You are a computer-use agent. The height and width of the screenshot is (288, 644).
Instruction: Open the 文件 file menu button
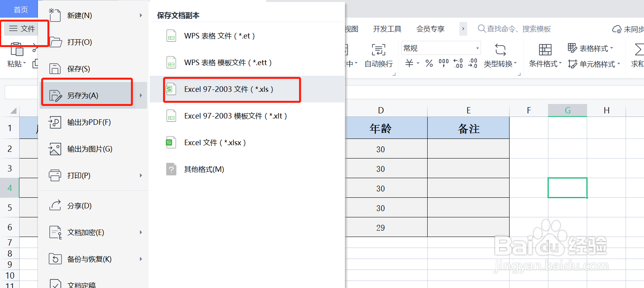pos(22,29)
